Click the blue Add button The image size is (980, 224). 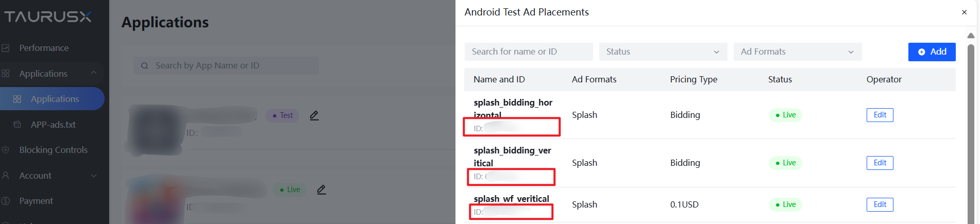click(x=932, y=51)
